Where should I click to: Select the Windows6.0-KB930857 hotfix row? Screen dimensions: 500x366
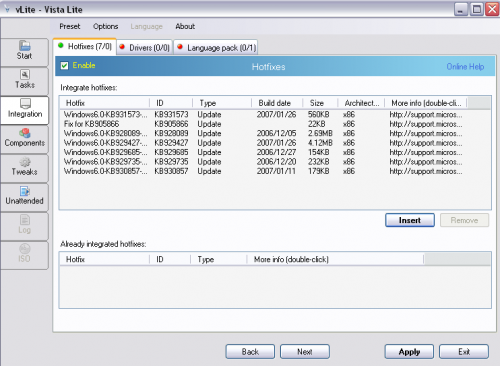click(x=263, y=171)
